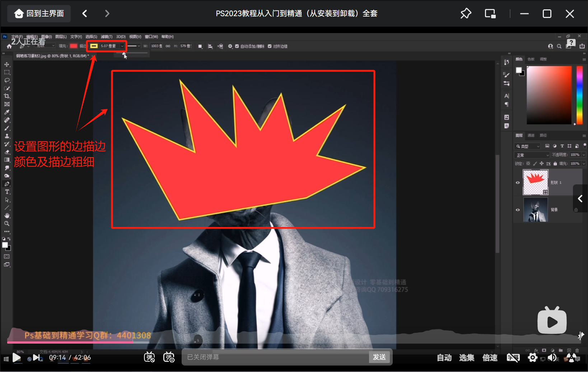Hide the 背景 layer eye icon
The image size is (588, 372).
click(518, 210)
